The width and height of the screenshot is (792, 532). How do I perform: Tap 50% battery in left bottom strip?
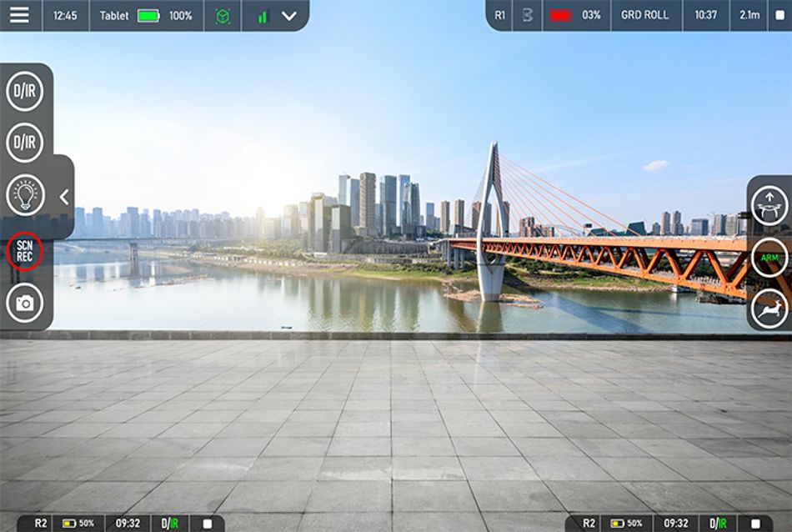[78, 524]
